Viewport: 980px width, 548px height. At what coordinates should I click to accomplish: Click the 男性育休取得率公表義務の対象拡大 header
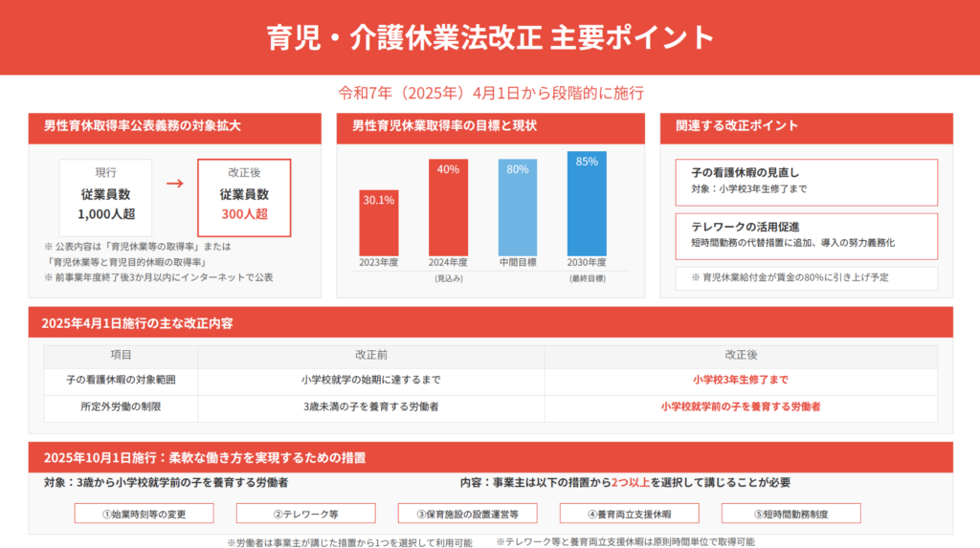[175, 126]
